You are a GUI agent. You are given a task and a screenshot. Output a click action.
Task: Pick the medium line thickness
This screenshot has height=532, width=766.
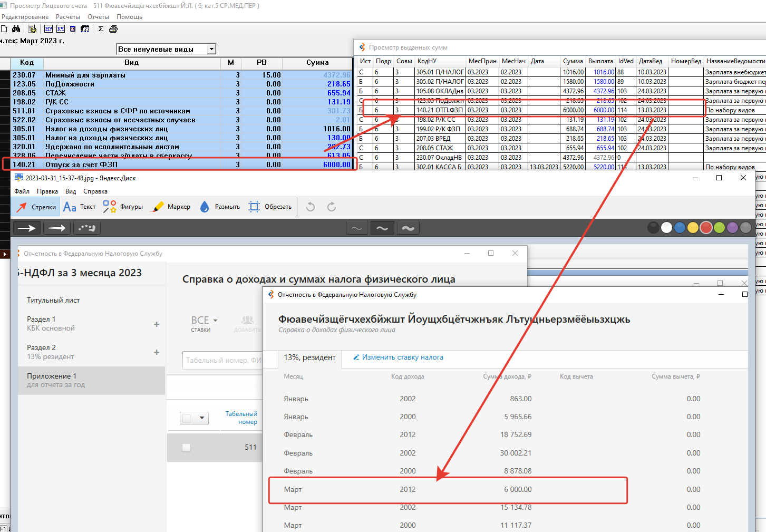pyautogui.click(x=382, y=228)
